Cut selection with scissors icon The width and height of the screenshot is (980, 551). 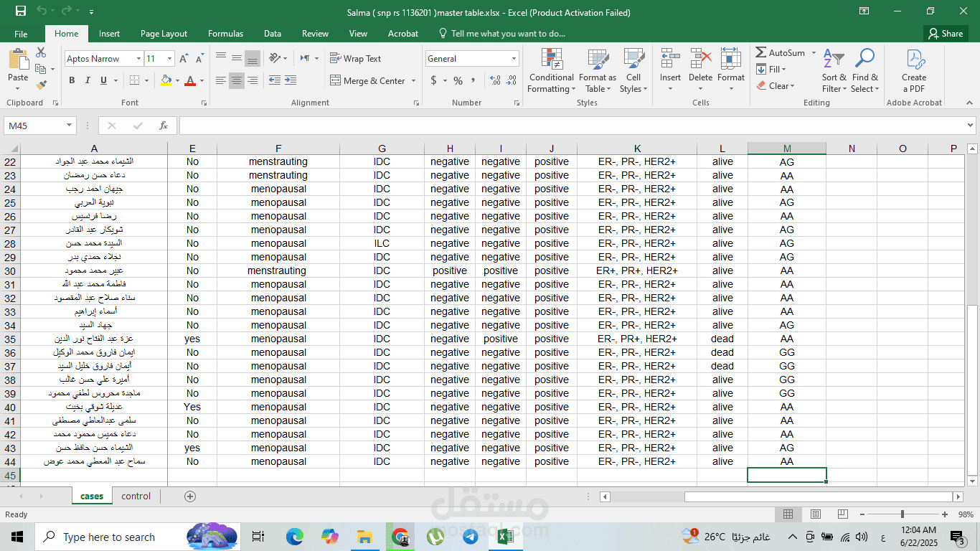pyautogui.click(x=41, y=52)
